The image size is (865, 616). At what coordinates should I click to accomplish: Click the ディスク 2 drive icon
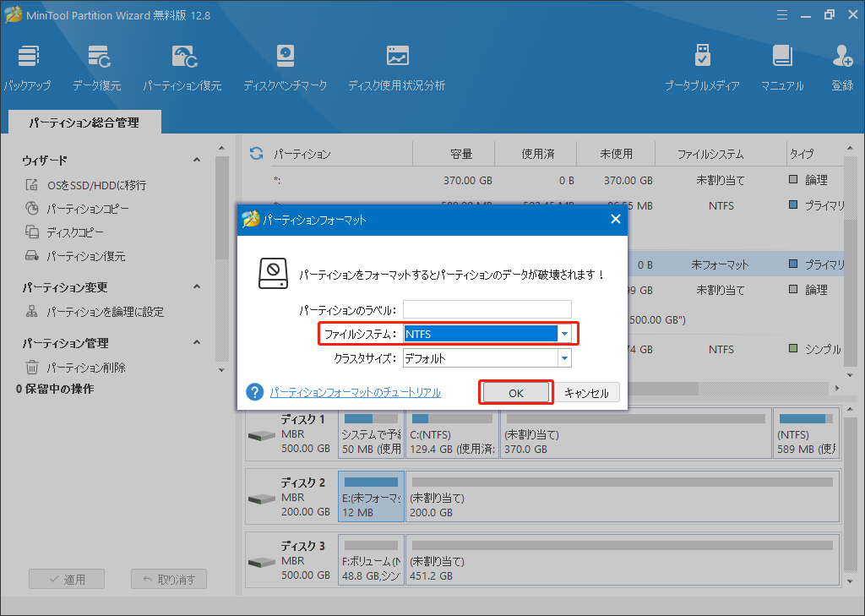pos(262,499)
